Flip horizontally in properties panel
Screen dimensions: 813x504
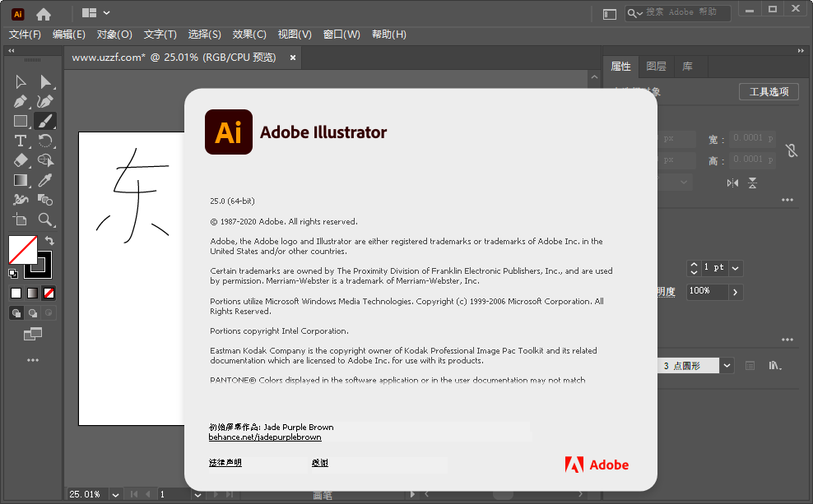click(732, 183)
